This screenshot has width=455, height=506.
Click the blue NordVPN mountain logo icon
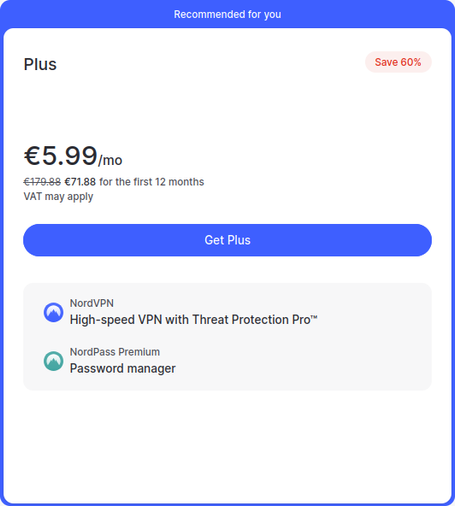(x=53, y=312)
